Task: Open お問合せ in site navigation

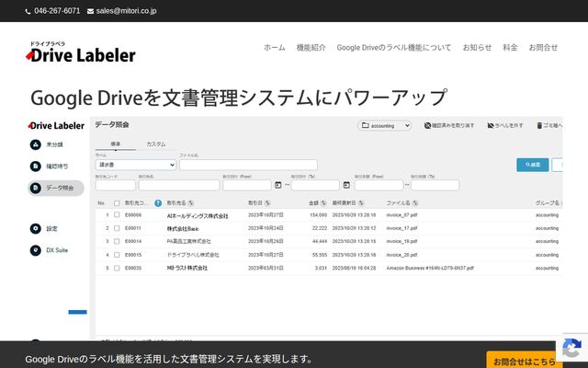Action: point(543,48)
